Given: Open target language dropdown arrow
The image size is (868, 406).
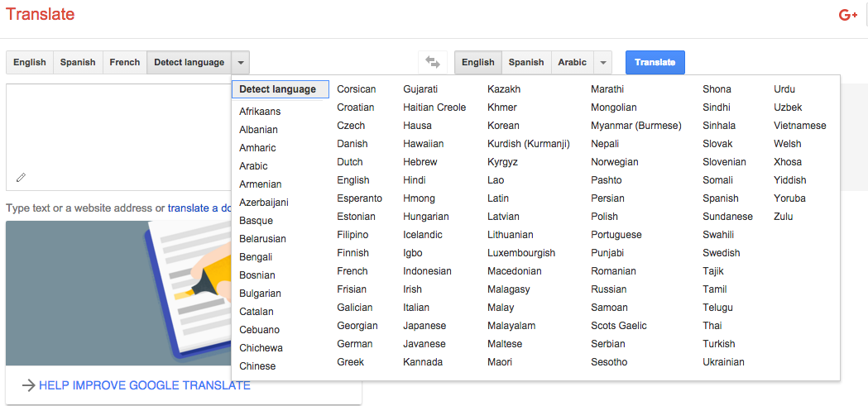Looking at the screenshot, I should click(x=603, y=63).
